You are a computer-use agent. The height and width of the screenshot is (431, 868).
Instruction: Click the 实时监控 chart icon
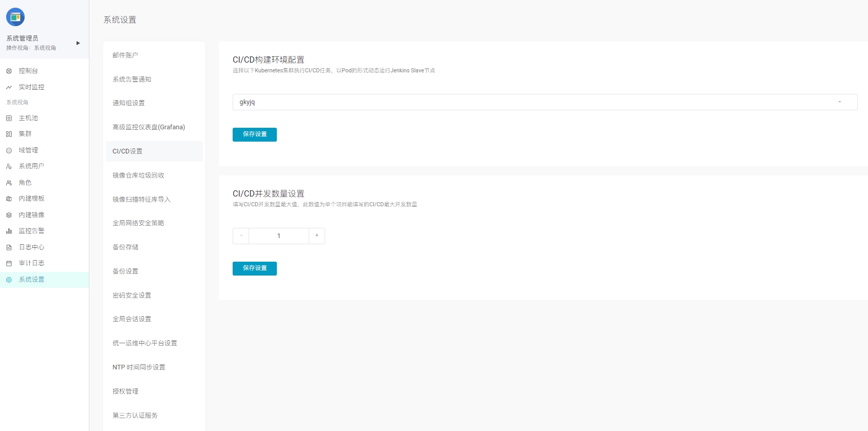[9, 87]
